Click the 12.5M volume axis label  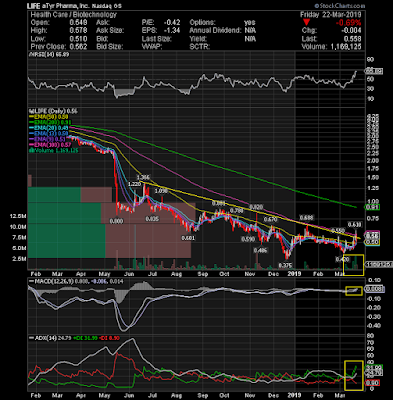[x=18, y=216]
